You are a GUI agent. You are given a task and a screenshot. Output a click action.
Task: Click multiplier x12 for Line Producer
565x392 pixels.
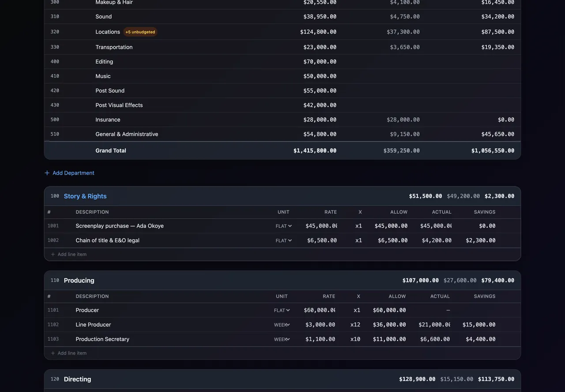point(355,325)
